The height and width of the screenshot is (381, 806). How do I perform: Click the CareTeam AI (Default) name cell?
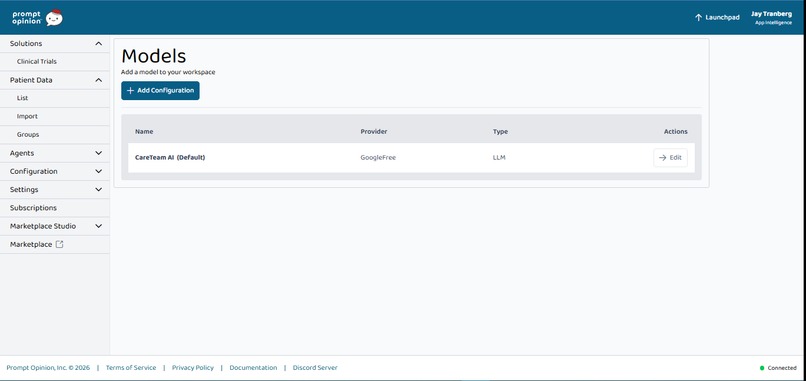point(170,158)
